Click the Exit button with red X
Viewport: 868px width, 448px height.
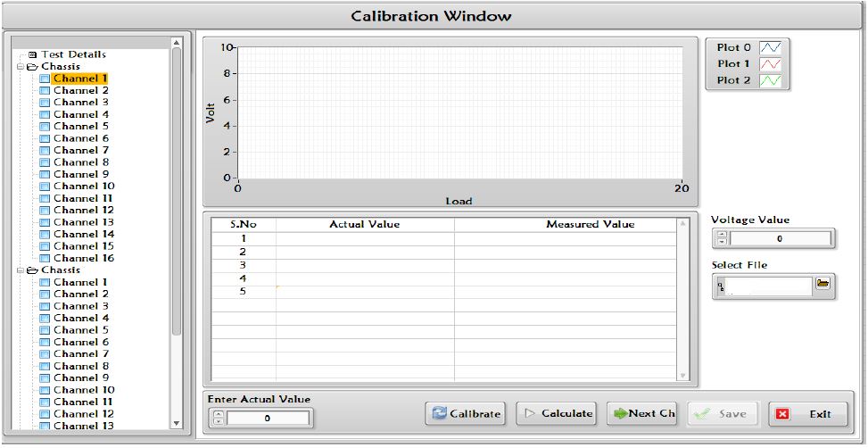point(808,414)
